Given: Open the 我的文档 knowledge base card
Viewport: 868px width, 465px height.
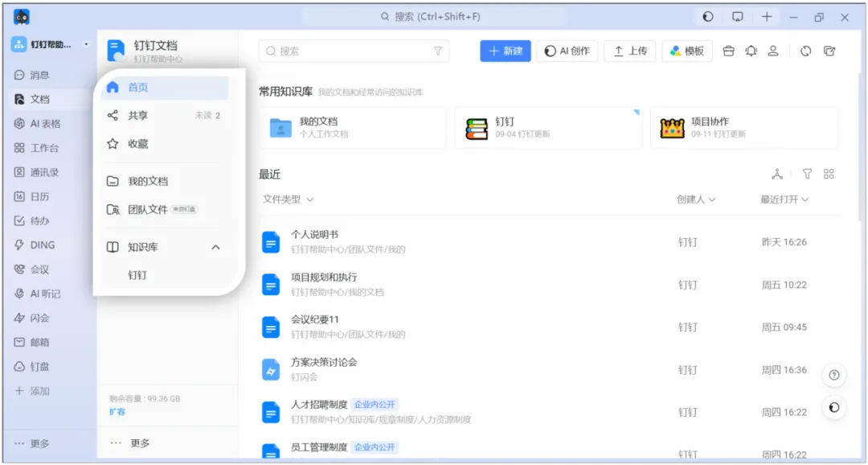Looking at the screenshot, I should [353, 128].
